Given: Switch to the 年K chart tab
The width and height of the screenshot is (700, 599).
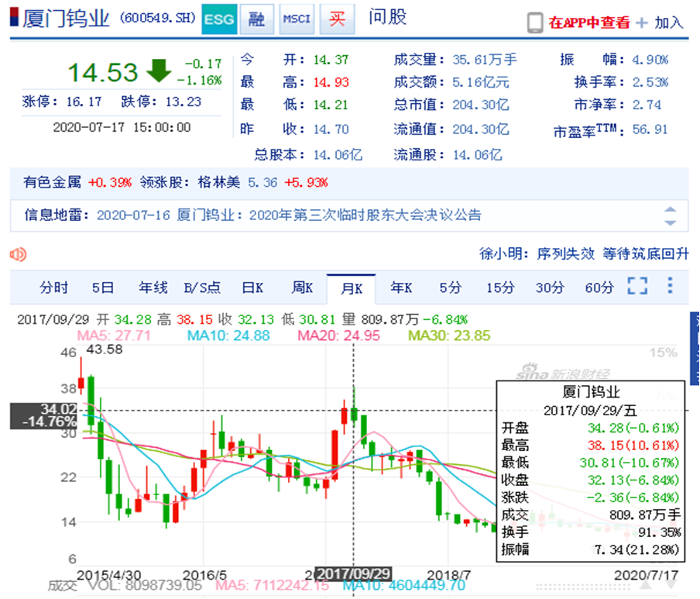Looking at the screenshot, I should pyautogui.click(x=401, y=287).
